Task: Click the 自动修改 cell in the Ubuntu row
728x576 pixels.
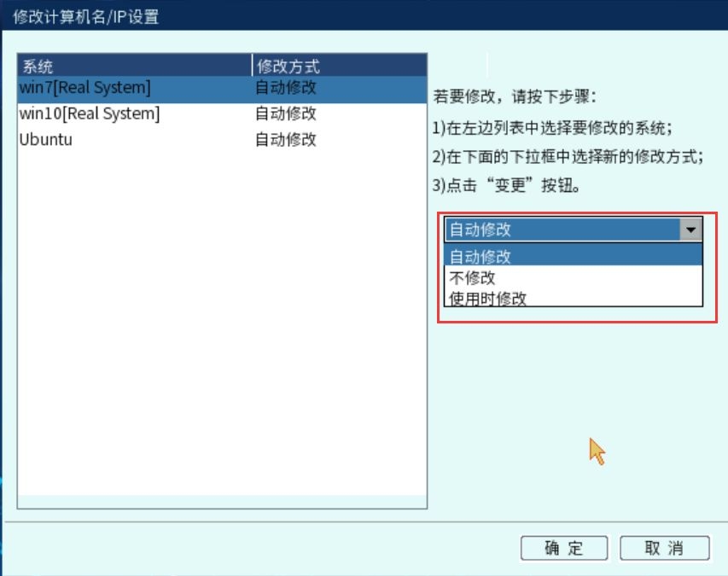Action: click(286, 139)
